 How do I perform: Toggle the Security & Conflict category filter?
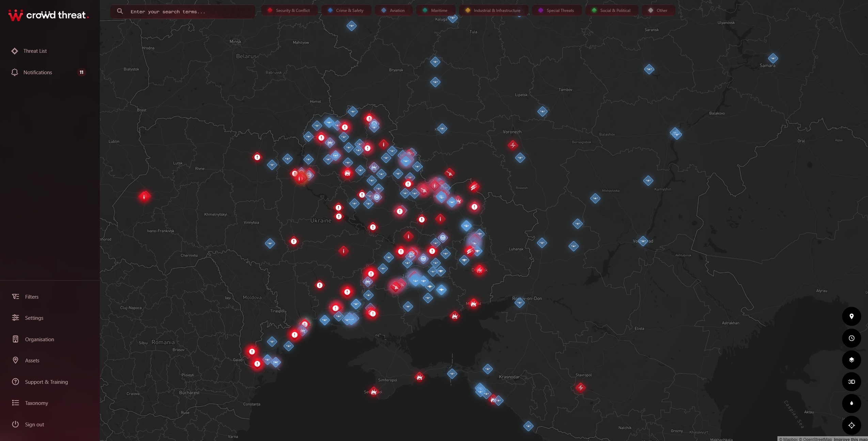(x=289, y=11)
